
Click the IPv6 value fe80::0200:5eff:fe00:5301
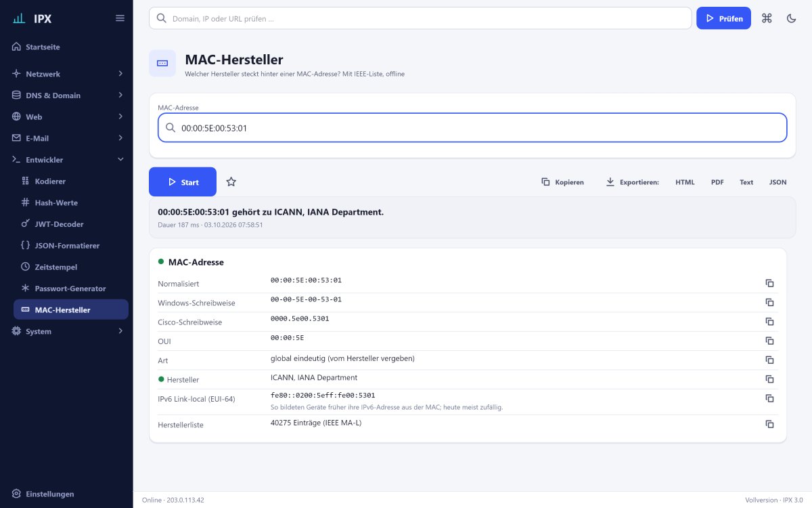tap(323, 395)
